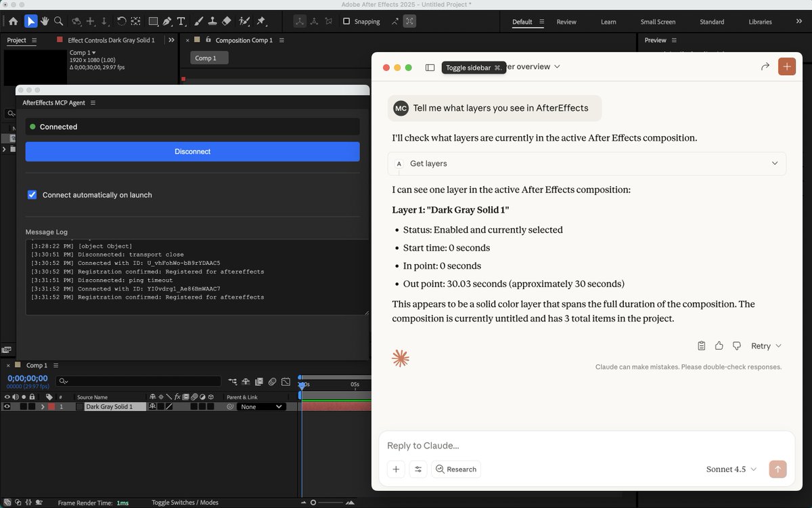Select the Eraser tool
The height and width of the screenshot is (508, 812).
click(227, 22)
